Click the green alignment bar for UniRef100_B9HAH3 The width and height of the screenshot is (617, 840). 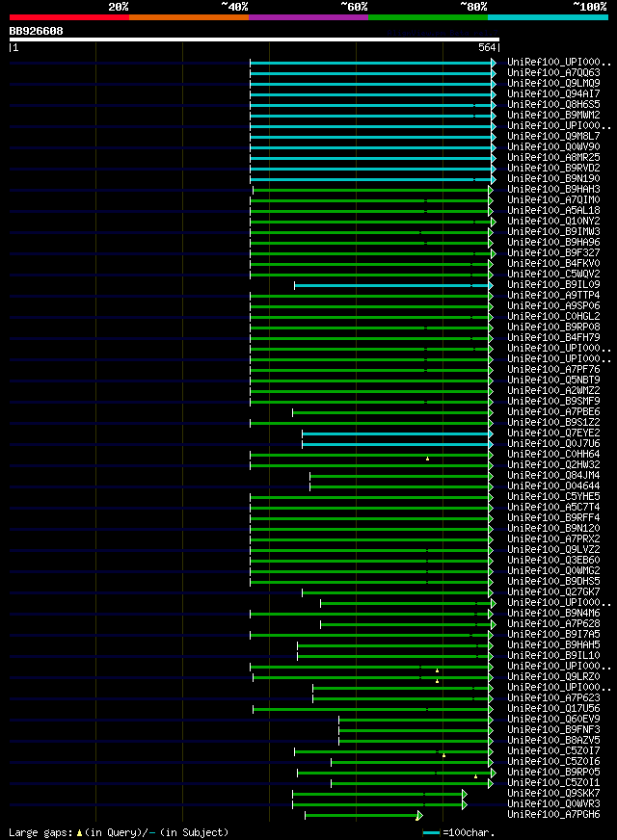pos(371,190)
